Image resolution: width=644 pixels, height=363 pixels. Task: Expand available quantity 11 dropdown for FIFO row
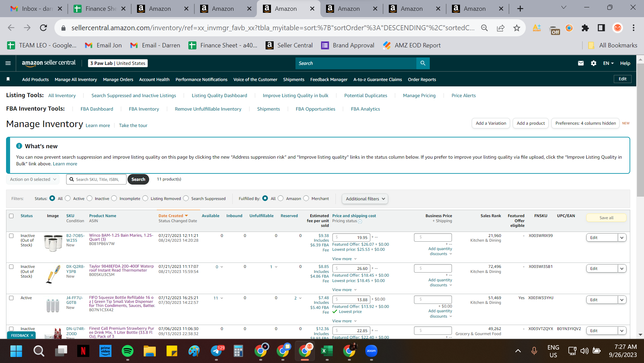219,298
